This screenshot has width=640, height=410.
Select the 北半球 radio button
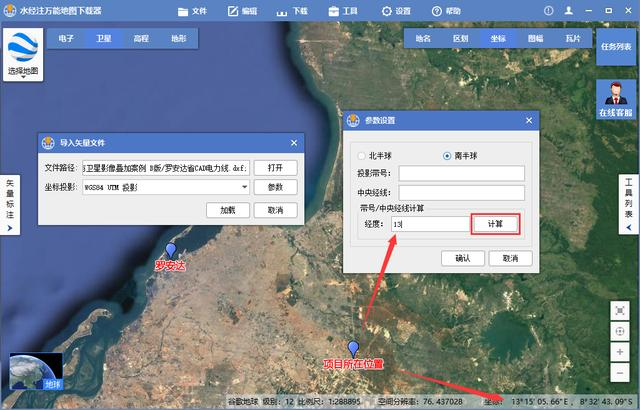[375, 156]
